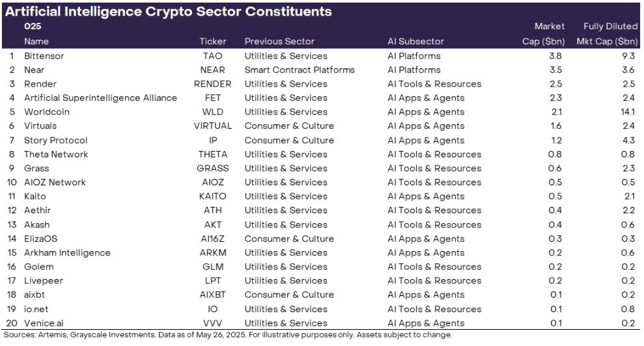Click Story Protocol in the Name column
The width and height of the screenshot is (644, 346).
coord(55,140)
